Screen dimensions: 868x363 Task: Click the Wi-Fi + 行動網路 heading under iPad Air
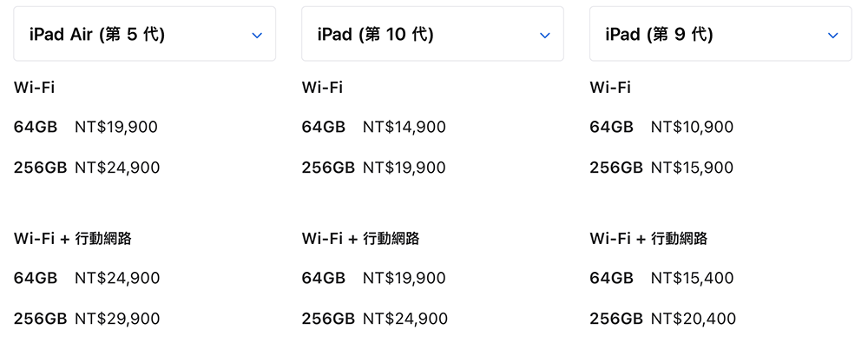coord(73,239)
